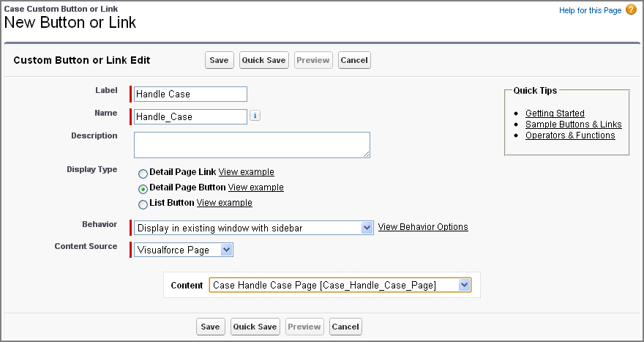Click the top Quick Save button
This screenshot has width=644, height=342.
point(263,60)
